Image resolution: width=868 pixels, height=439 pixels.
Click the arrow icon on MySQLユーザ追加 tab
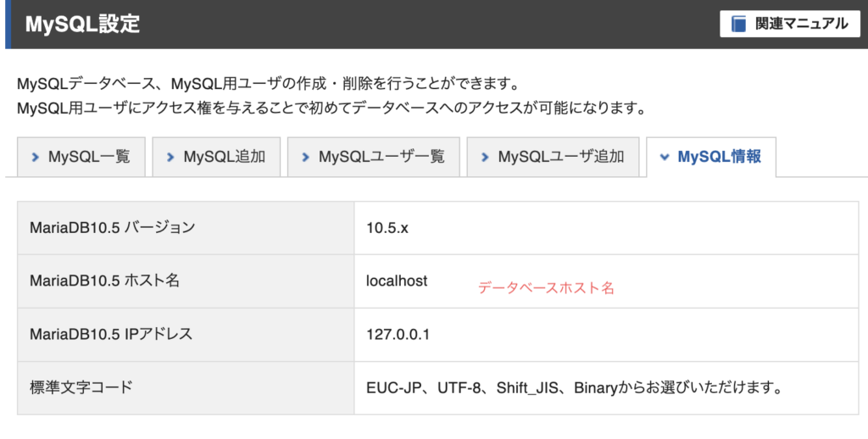coord(485,157)
